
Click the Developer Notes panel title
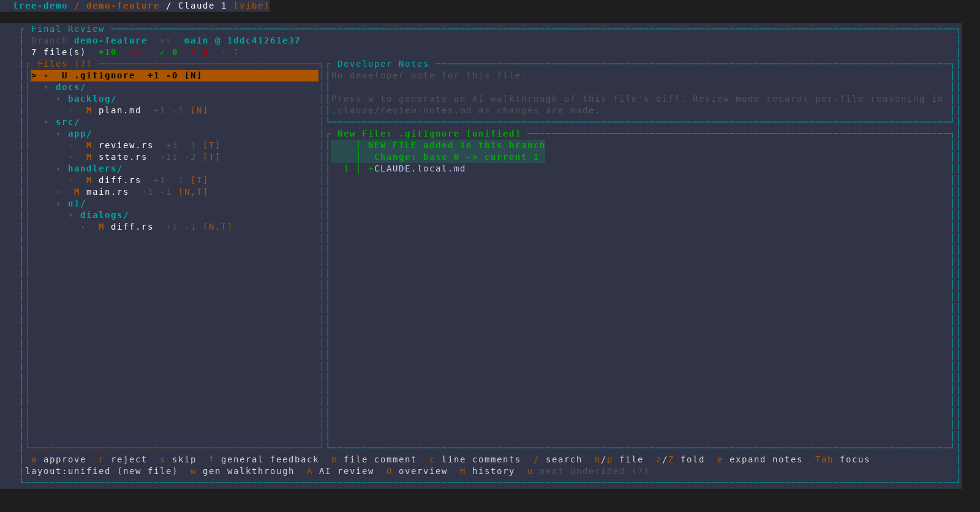point(383,64)
